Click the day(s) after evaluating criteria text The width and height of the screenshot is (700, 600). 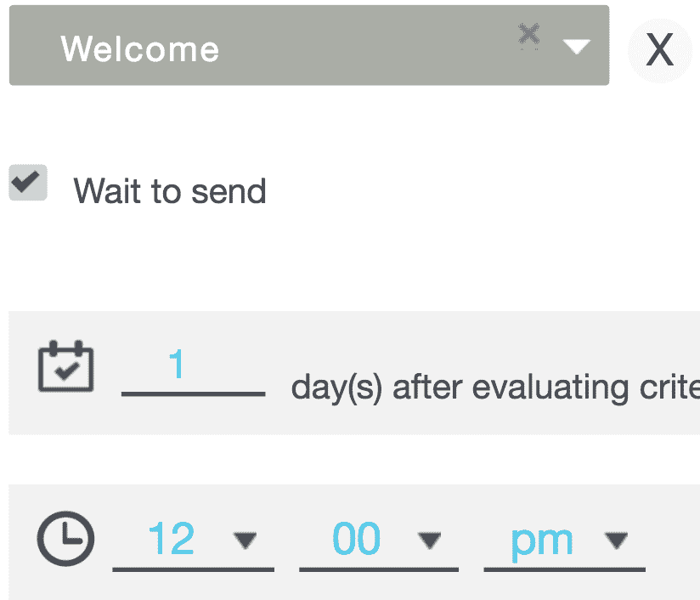tap(494, 388)
